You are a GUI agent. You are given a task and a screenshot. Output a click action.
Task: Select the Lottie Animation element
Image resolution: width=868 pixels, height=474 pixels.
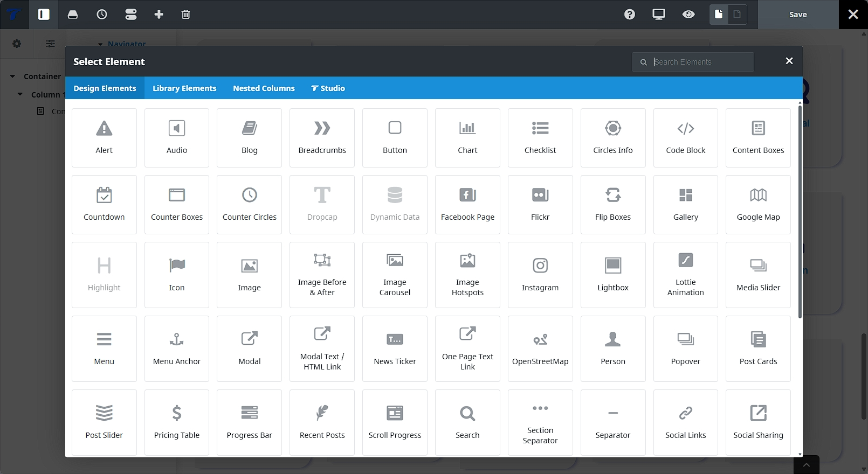[x=685, y=275]
